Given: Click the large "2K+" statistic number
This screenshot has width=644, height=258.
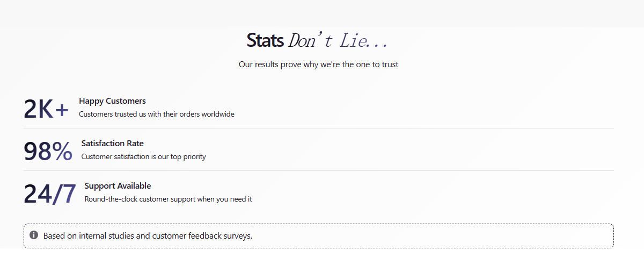Looking at the screenshot, I should click(x=46, y=109).
